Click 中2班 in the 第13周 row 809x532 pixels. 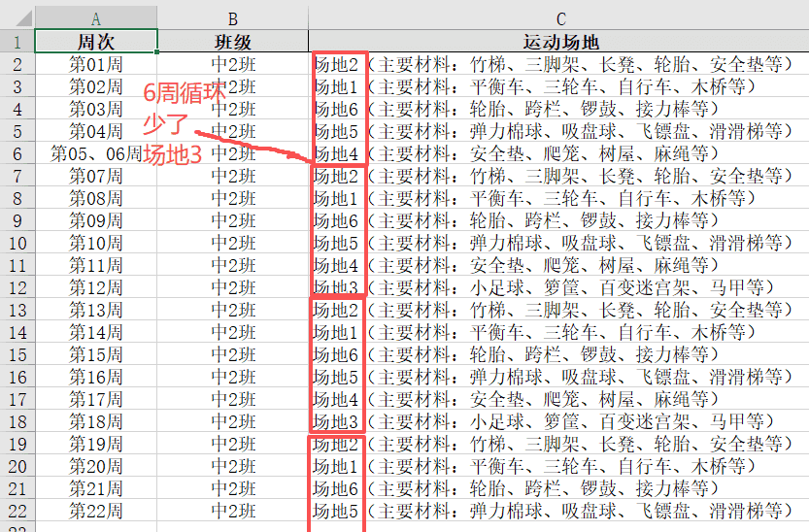[233, 310]
